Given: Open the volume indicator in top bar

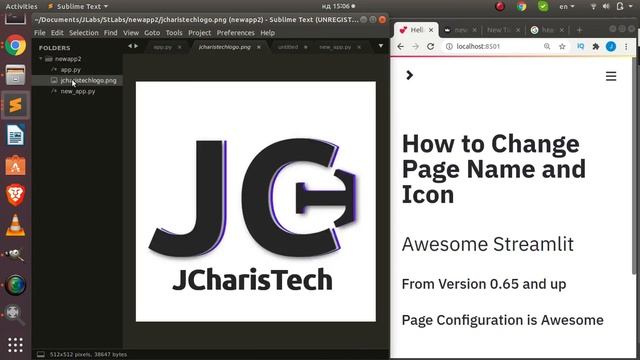Looking at the screenshot, I should (606, 6).
